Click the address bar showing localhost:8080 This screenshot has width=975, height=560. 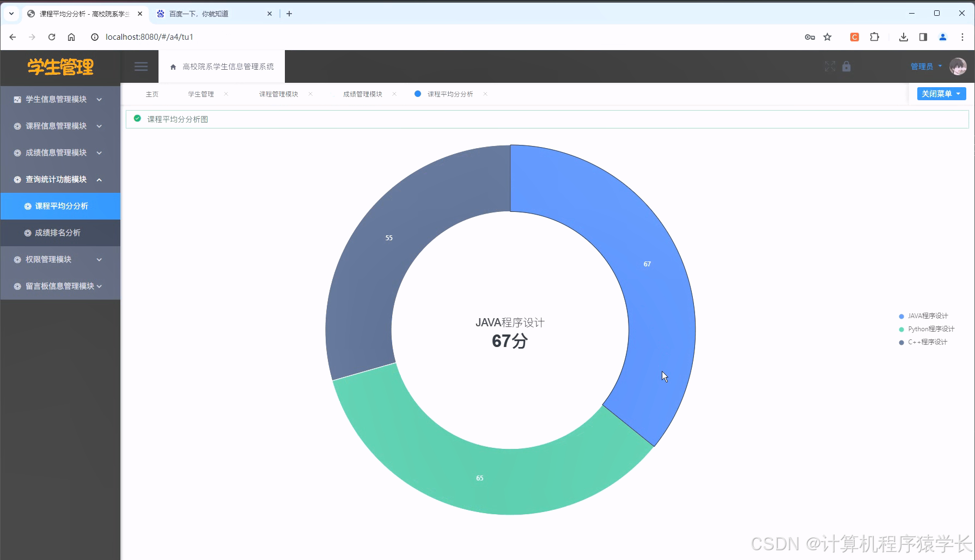pyautogui.click(x=436, y=37)
